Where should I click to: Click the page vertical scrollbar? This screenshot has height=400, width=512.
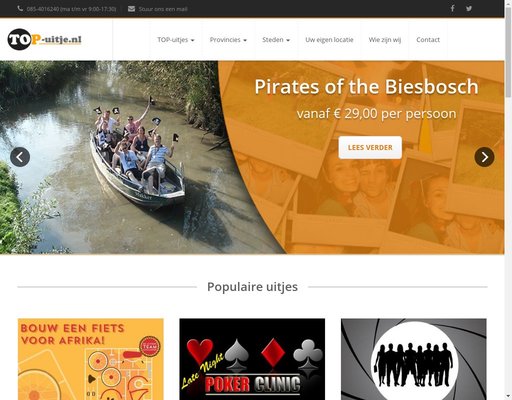(508, 200)
